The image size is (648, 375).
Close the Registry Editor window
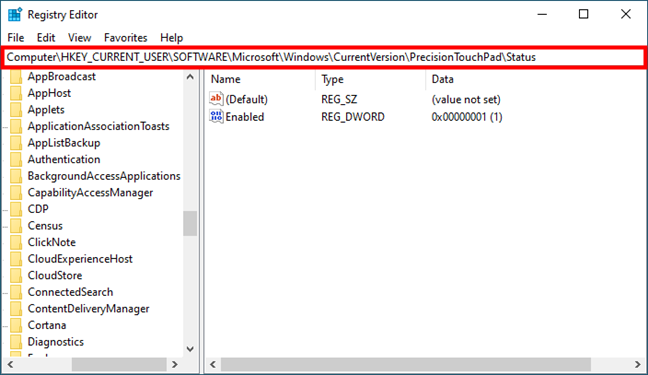click(x=626, y=14)
